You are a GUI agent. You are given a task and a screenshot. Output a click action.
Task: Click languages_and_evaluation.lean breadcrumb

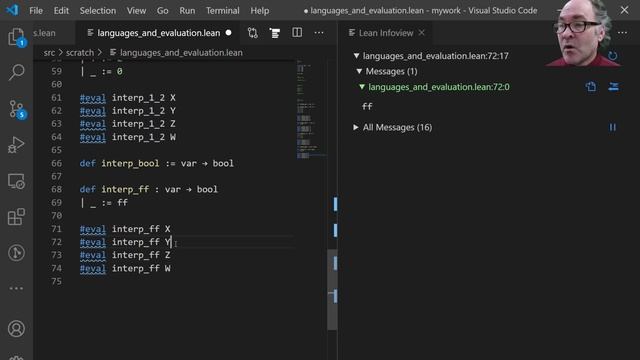pyautogui.click(x=181, y=53)
